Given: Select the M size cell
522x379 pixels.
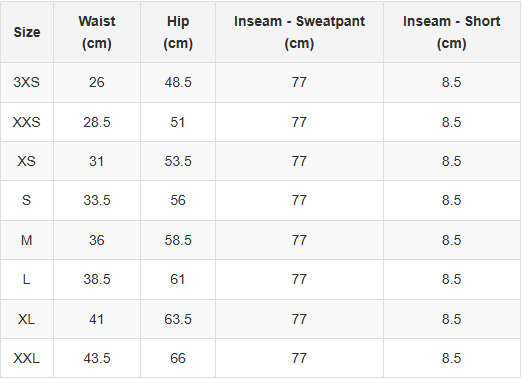Looking at the screenshot, I should tap(27, 240).
